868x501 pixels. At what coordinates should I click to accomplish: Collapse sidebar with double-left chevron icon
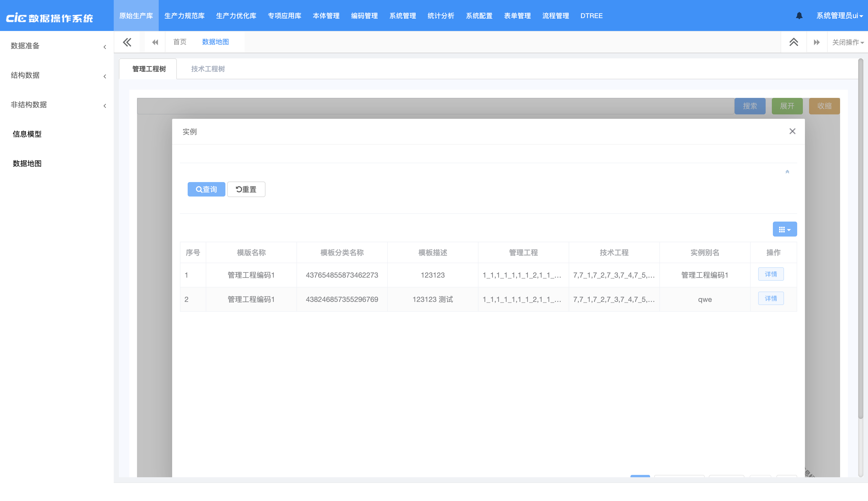(127, 42)
